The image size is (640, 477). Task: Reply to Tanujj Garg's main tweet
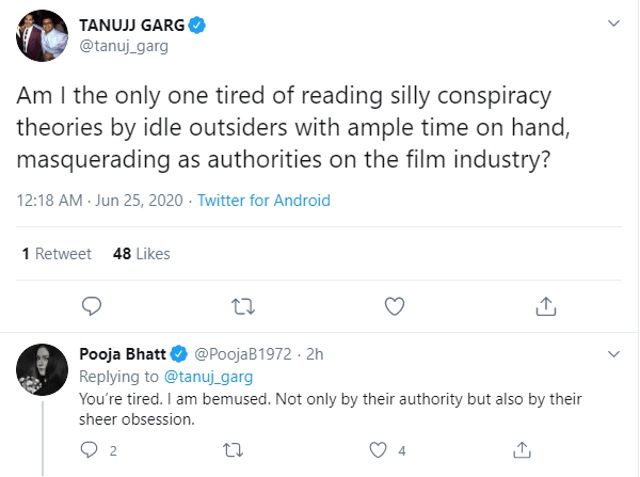(91, 306)
